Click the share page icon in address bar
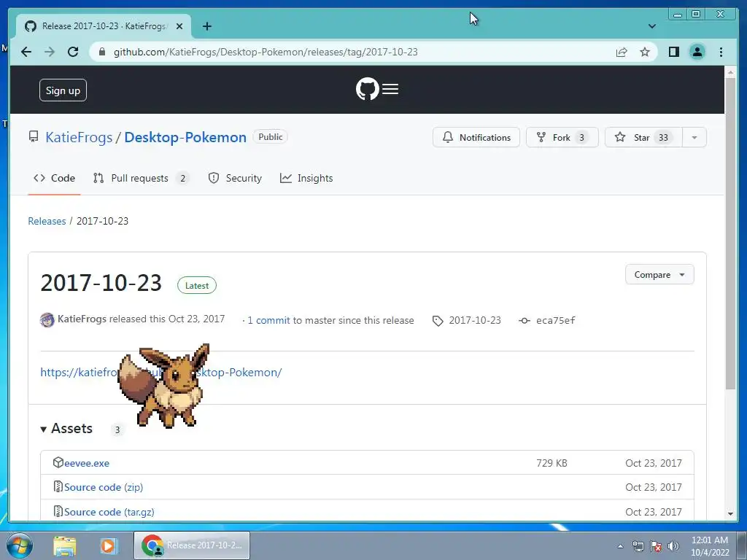The width and height of the screenshot is (747, 560). 622,52
